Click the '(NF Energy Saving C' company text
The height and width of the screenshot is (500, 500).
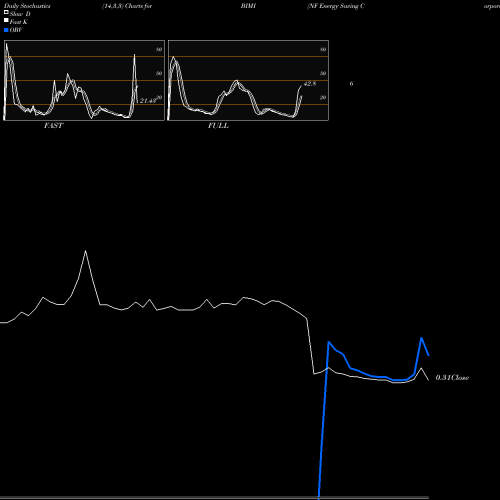tap(336, 6)
